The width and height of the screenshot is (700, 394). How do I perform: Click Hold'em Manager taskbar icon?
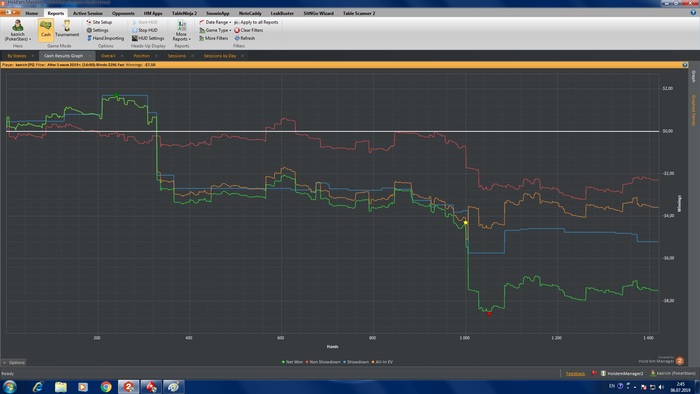[x=128, y=386]
